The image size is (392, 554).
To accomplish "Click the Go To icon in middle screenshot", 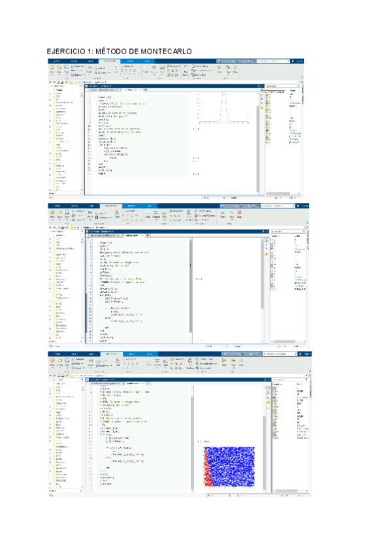I will pyautogui.click(x=90, y=212).
